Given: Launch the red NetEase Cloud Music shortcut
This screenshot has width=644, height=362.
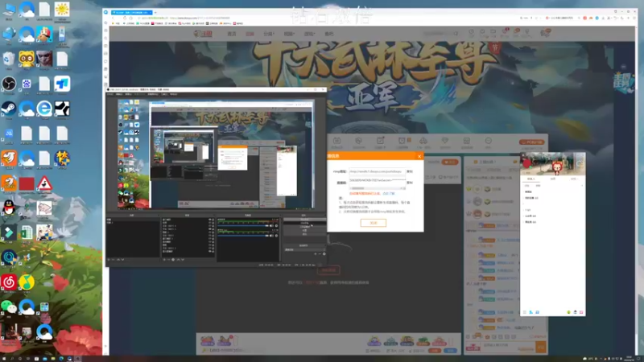Looking at the screenshot, I should [x=9, y=282].
